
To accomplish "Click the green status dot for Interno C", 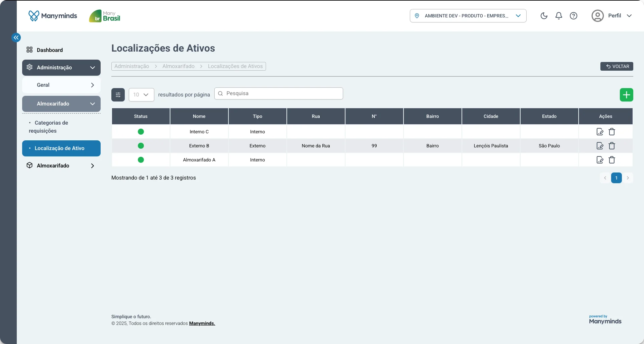I will [141, 132].
